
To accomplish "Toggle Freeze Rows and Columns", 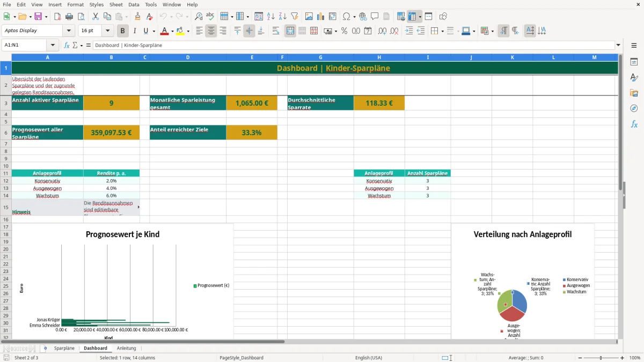I will point(412,17).
